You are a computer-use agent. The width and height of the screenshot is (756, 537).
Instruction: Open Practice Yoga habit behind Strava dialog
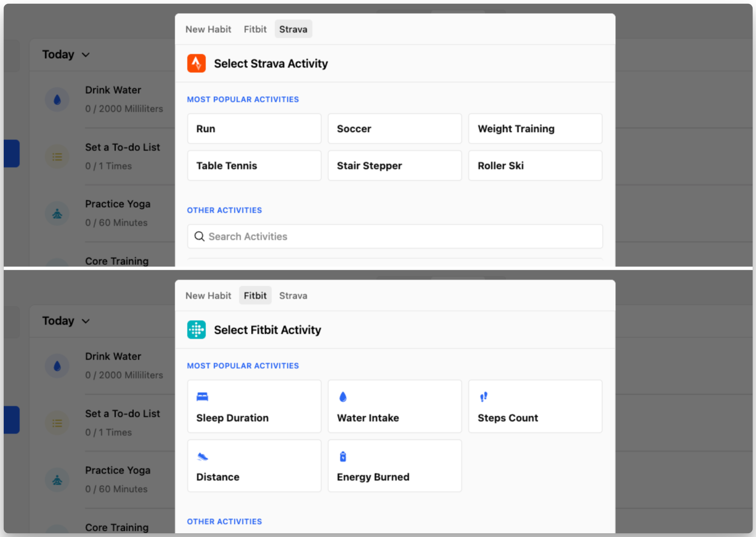pyautogui.click(x=118, y=204)
